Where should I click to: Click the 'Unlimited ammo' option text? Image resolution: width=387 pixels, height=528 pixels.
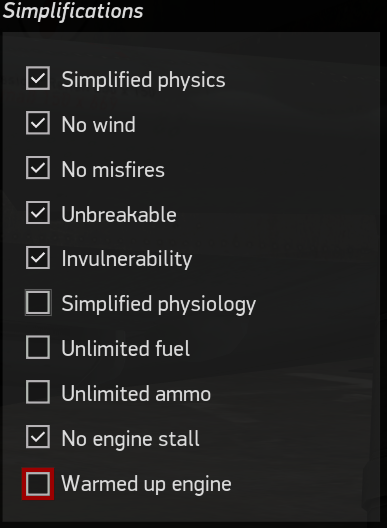136,393
